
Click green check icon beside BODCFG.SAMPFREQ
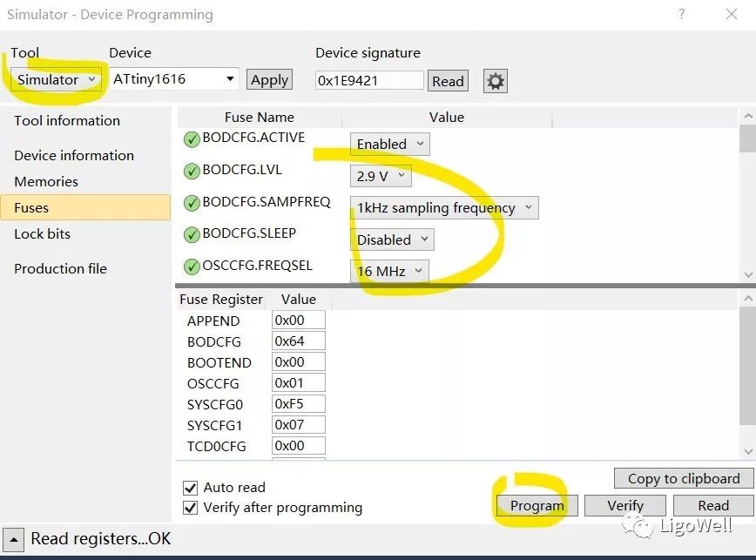point(192,204)
